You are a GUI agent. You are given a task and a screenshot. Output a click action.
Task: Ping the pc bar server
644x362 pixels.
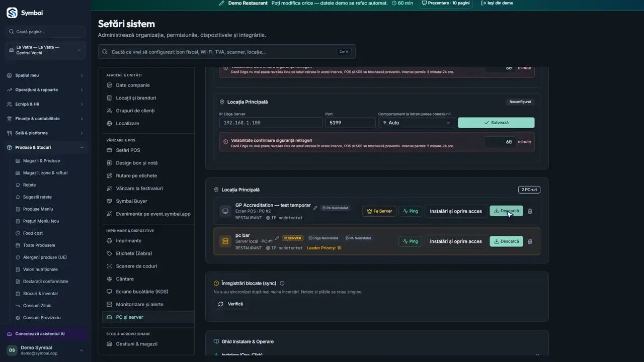[411, 241]
